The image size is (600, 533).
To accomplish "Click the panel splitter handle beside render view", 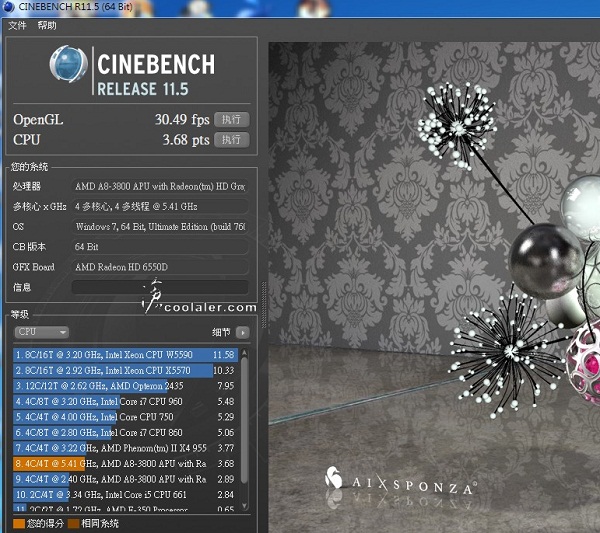I will (264, 305).
